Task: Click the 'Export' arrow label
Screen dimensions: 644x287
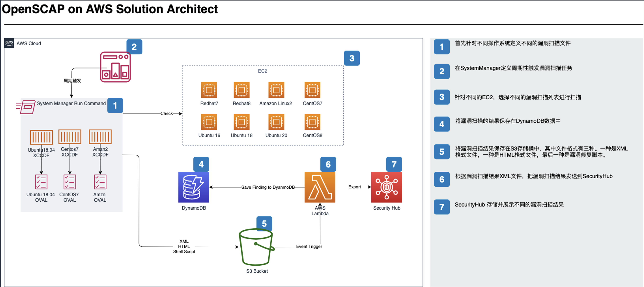Action: (x=354, y=187)
